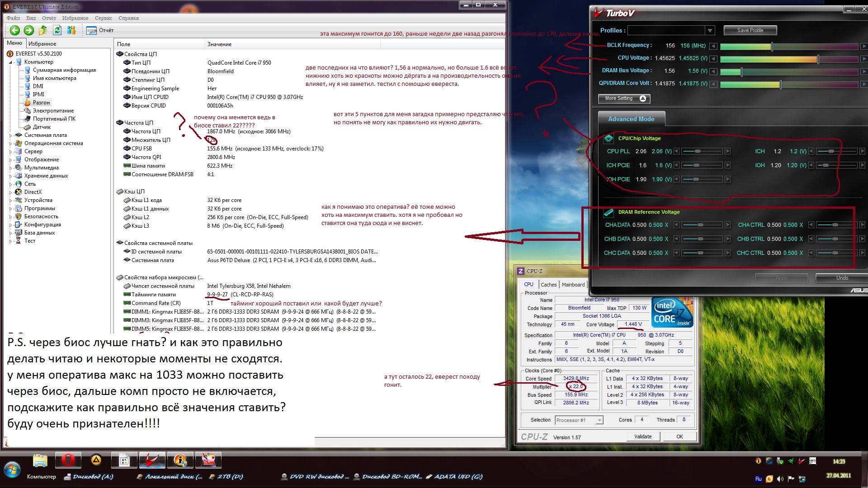Open the Processor #1 selection dropdown
868x488 pixels.
point(599,420)
